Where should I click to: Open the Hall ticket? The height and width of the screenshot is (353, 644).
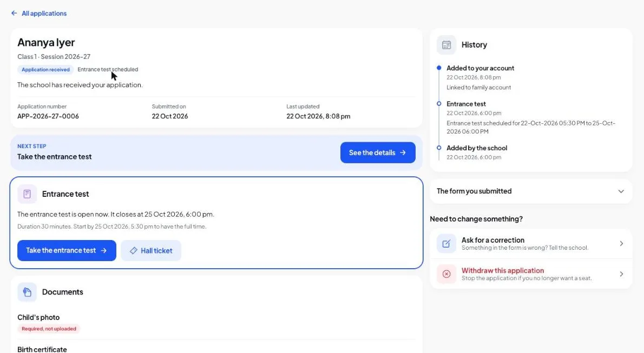[151, 250]
